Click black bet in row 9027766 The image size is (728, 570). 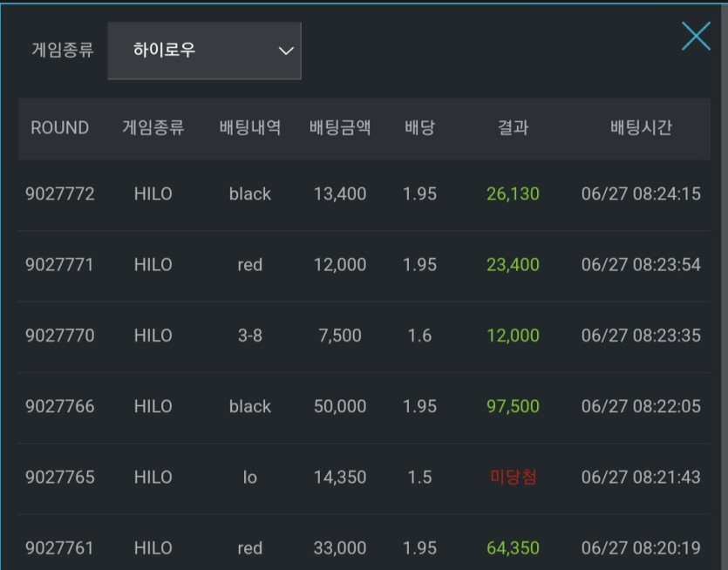click(249, 407)
